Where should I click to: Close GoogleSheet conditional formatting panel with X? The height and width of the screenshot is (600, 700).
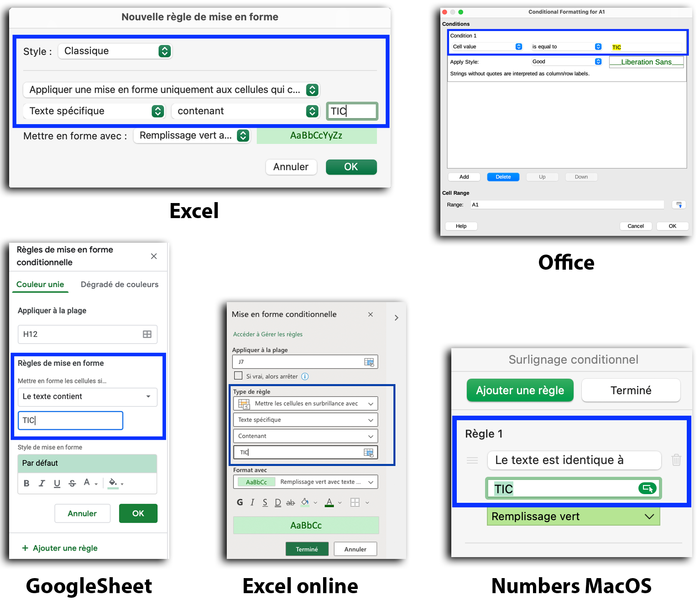[x=154, y=256]
